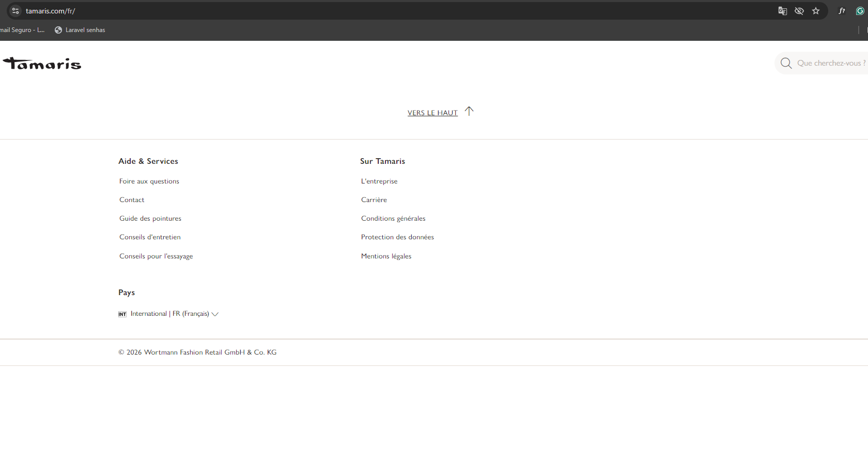Image resolution: width=868 pixels, height=460 pixels.
Task: Click the Grammarly extension icon
Action: click(860, 11)
